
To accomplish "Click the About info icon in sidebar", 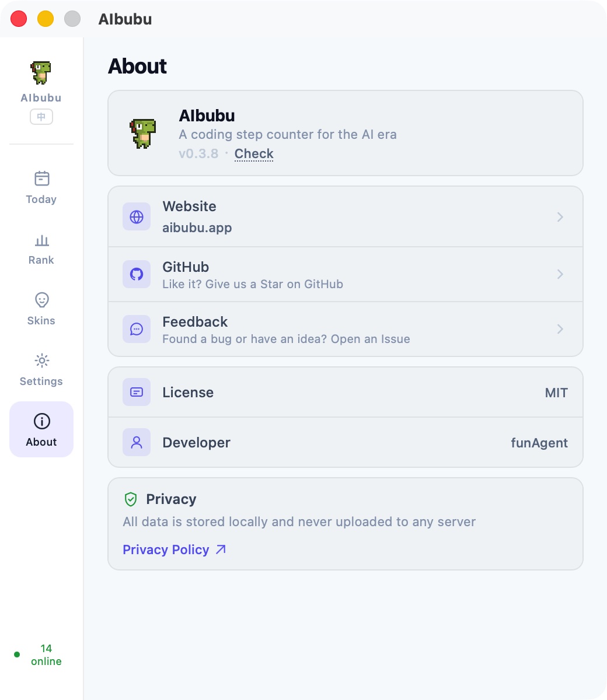I will coord(41,421).
